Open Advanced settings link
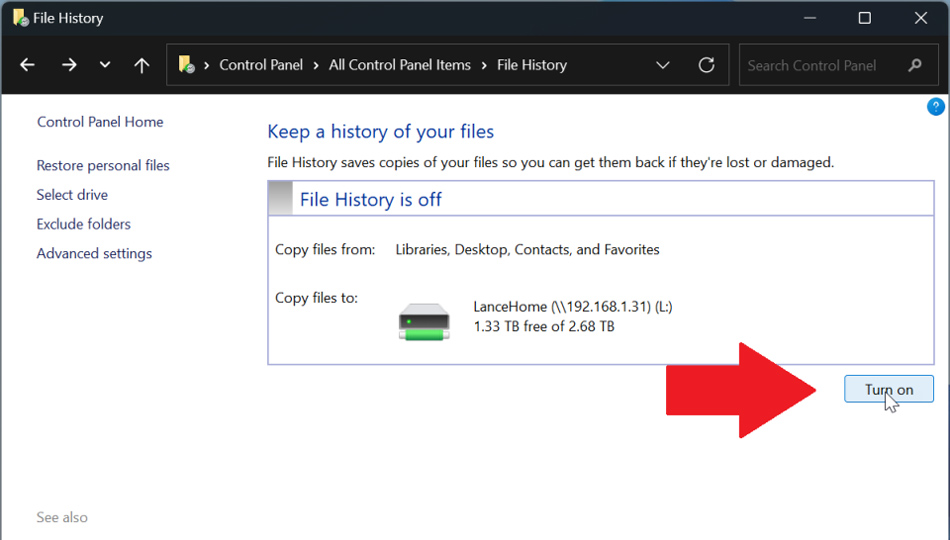 click(x=94, y=254)
